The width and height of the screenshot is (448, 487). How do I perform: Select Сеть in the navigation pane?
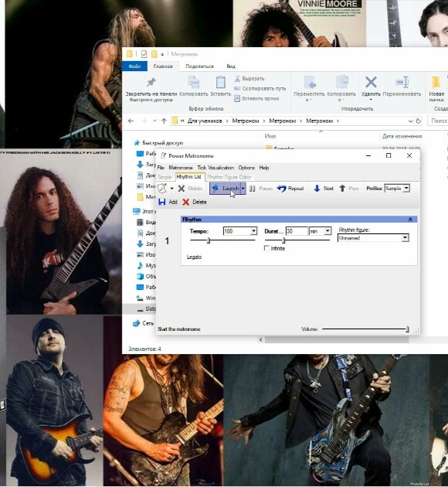click(x=148, y=323)
